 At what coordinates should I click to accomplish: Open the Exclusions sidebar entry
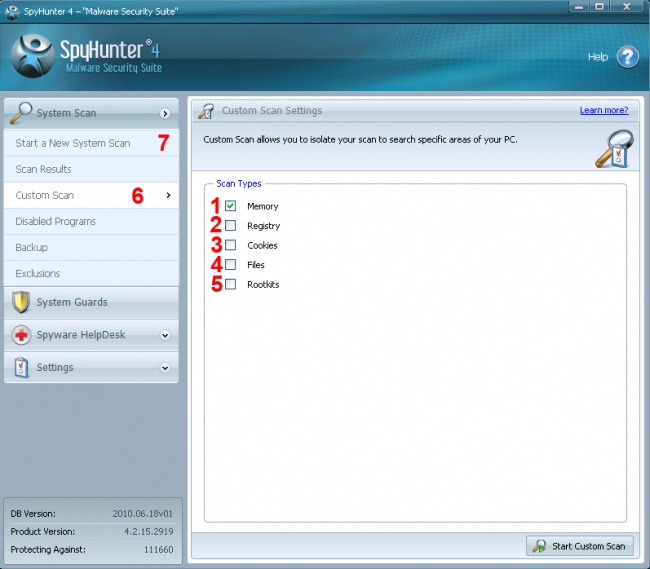click(x=38, y=273)
